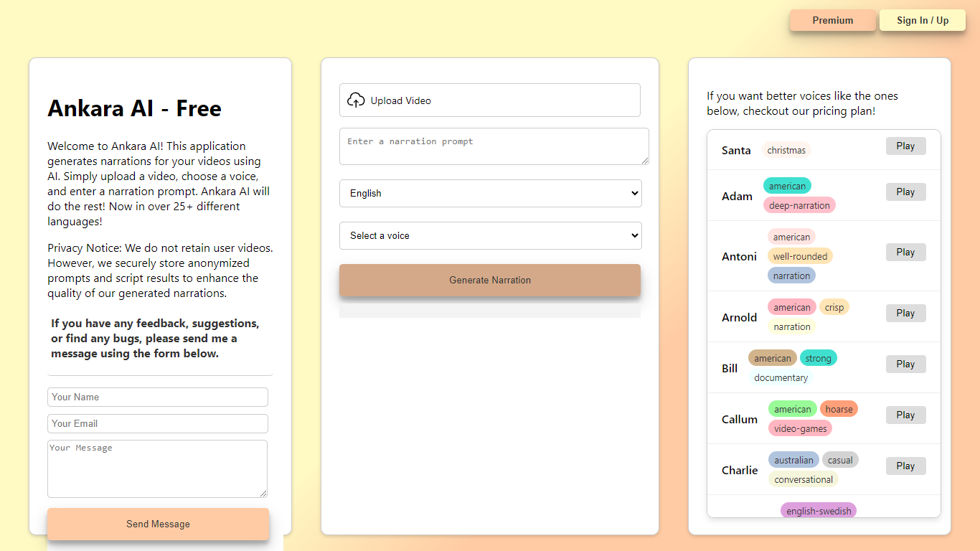Click Arnold's american tag

click(791, 307)
